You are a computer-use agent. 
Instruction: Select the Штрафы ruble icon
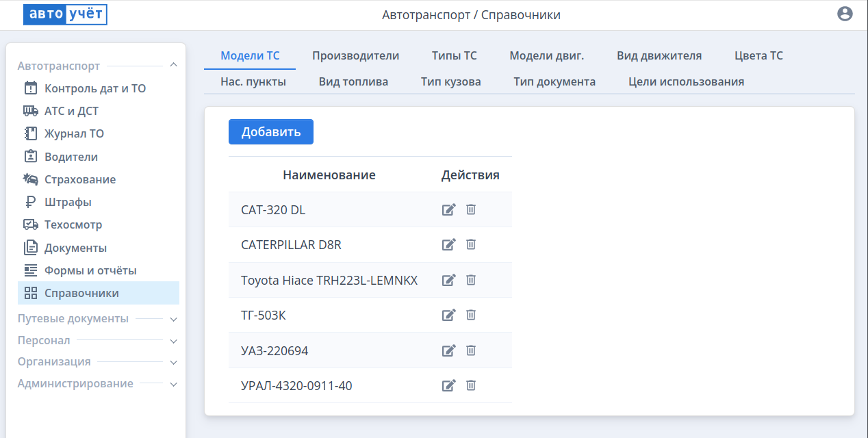30,201
